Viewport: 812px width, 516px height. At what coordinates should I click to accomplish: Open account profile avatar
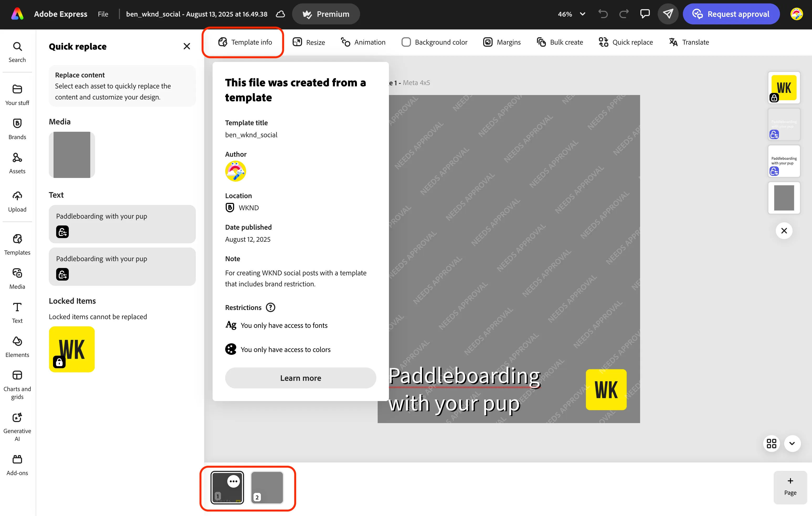[796, 14]
